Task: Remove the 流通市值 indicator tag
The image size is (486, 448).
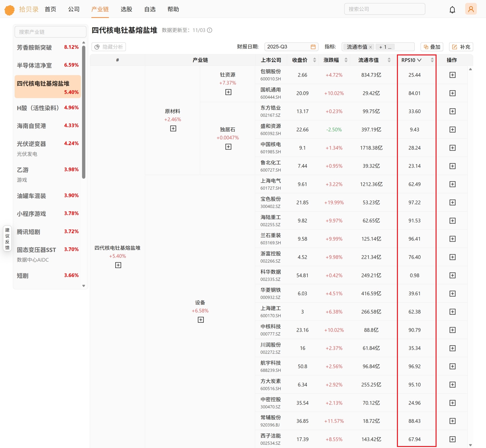Action: point(370,47)
